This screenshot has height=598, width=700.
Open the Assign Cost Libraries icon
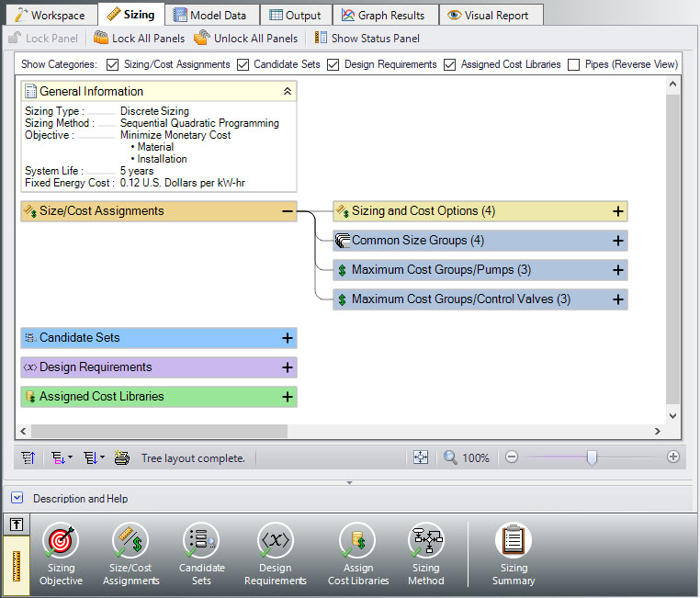click(x=357, y=542)
